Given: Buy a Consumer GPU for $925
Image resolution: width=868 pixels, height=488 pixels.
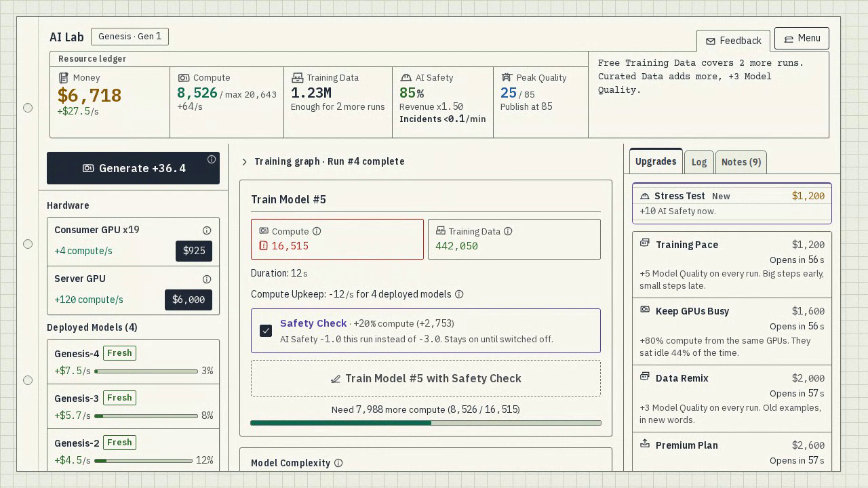Looking at the screenshot, I should (x=194, y=251).
